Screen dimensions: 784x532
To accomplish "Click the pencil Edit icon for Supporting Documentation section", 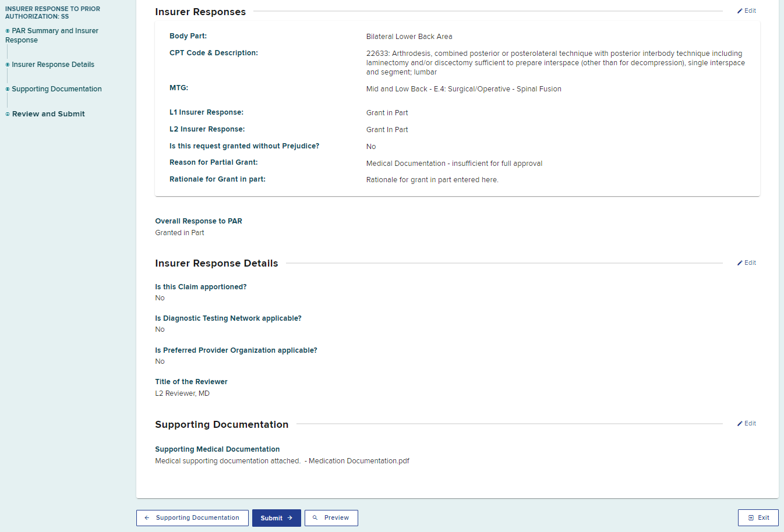I will (x=740, y=424).
